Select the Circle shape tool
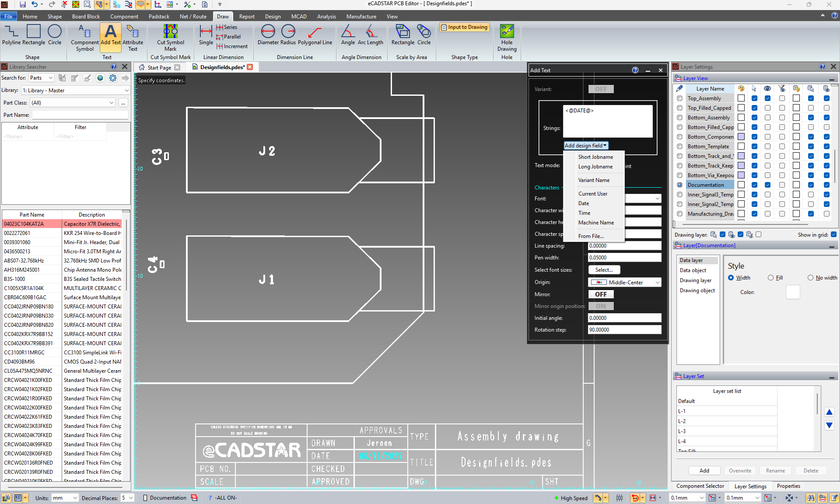The height and width of the screenshot is (504, 840). 55,35
